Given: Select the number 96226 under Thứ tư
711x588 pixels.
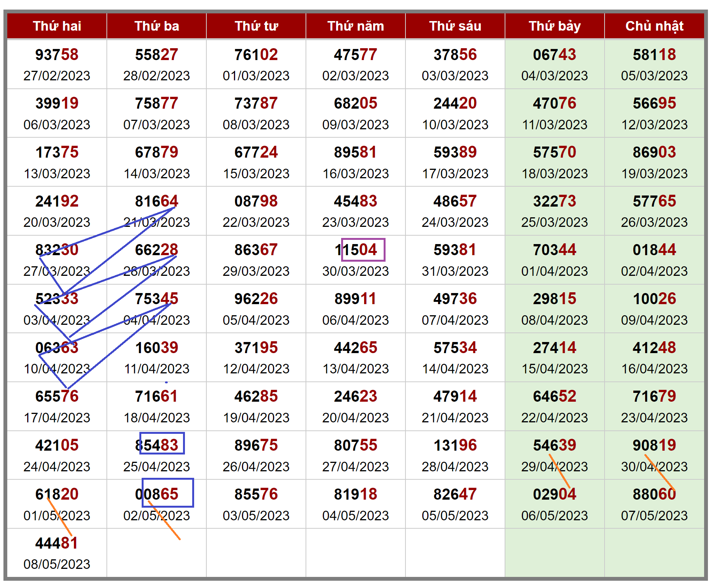Looking at the screenshot, I should [x=256, y=299].
